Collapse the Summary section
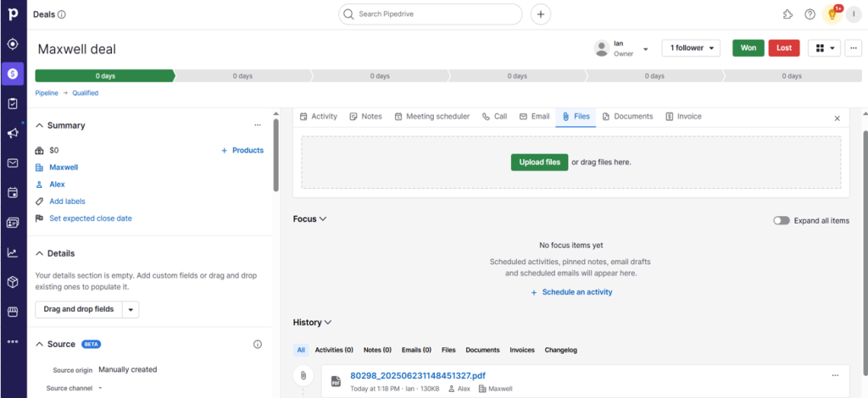Screen dimensions: 868x398 [x=39, y=125]
